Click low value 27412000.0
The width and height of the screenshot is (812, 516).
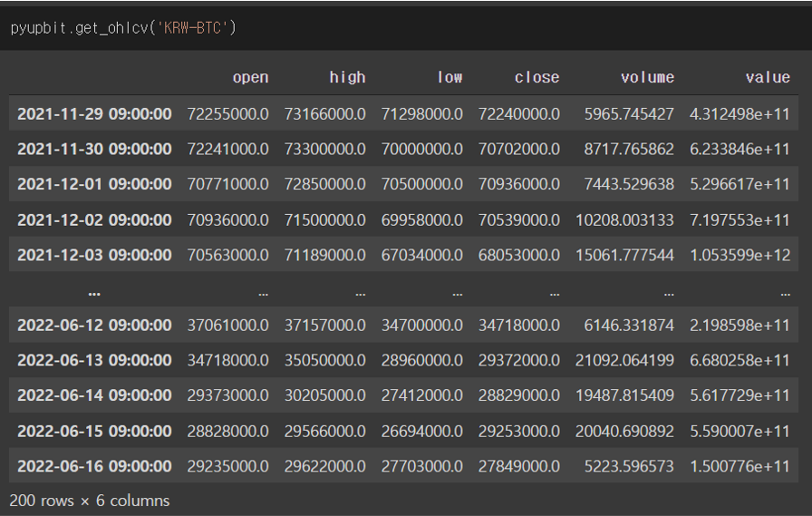422,395
